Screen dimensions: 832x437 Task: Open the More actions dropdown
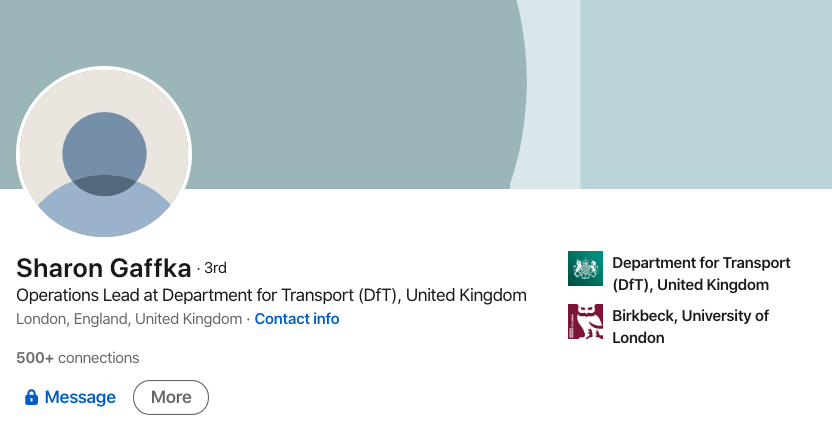(x=171, y=397)
